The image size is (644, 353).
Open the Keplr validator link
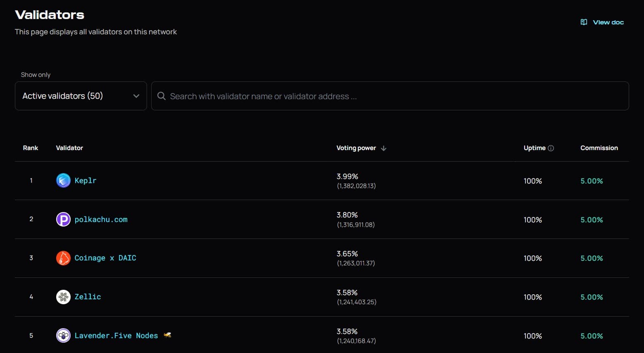pos(86,181)
